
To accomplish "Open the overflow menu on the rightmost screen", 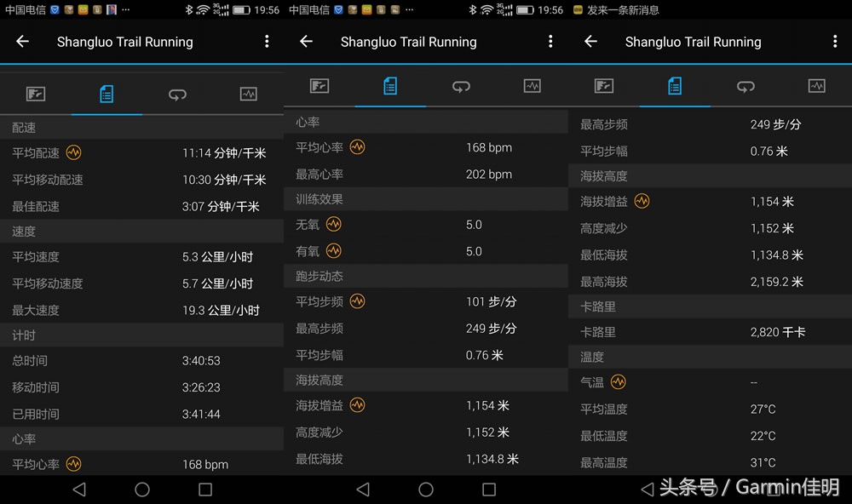I will [x=835, y=41].
